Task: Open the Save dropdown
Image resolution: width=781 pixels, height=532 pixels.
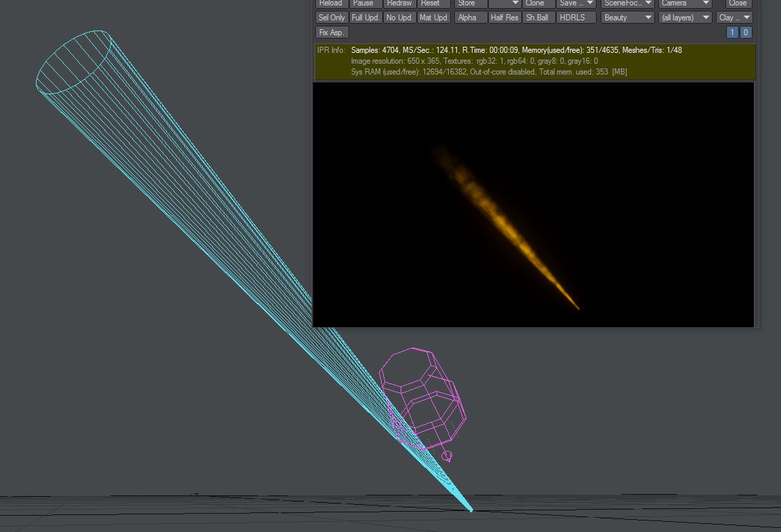Action: tap(576, 3)
